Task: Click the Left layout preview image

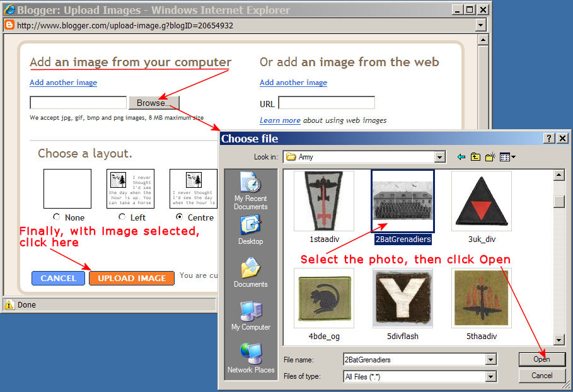Action: (x=130, y=188)
